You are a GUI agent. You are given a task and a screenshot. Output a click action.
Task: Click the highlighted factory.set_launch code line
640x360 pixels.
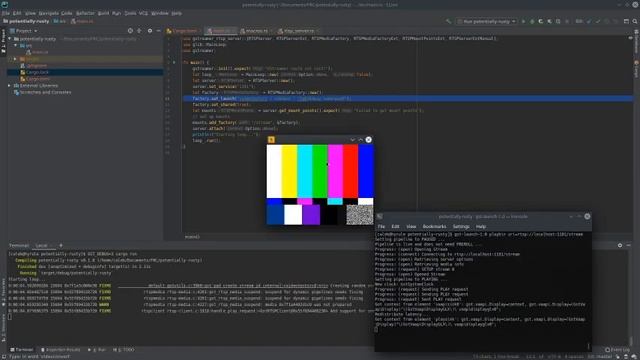pyautogui.click(x=408, y=98)
